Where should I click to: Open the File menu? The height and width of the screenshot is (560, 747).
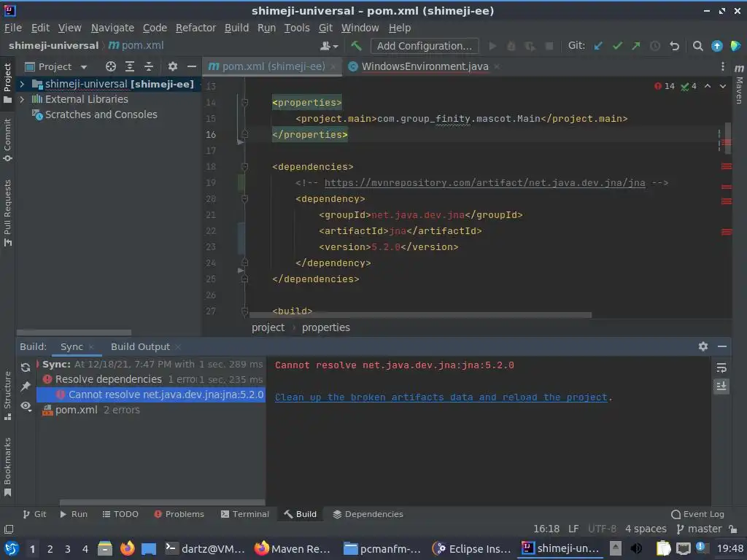point(13,28)
